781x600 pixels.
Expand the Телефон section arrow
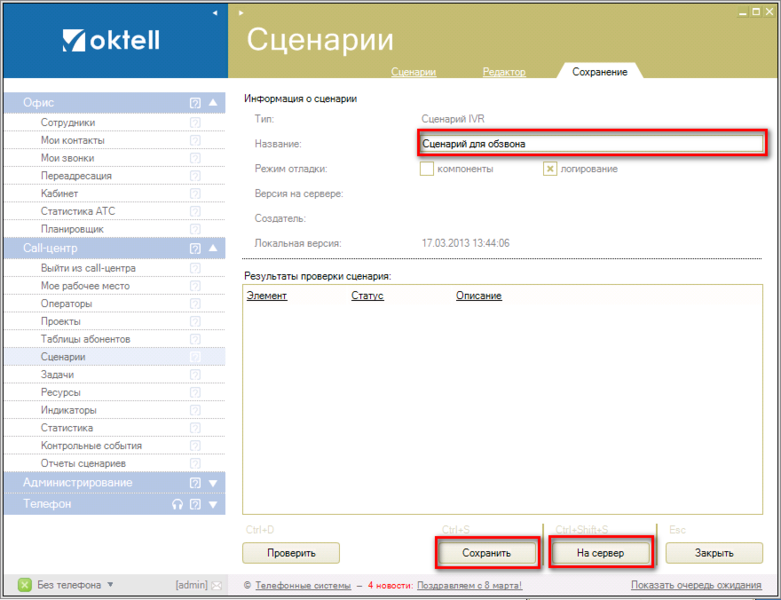coord(213,504)
